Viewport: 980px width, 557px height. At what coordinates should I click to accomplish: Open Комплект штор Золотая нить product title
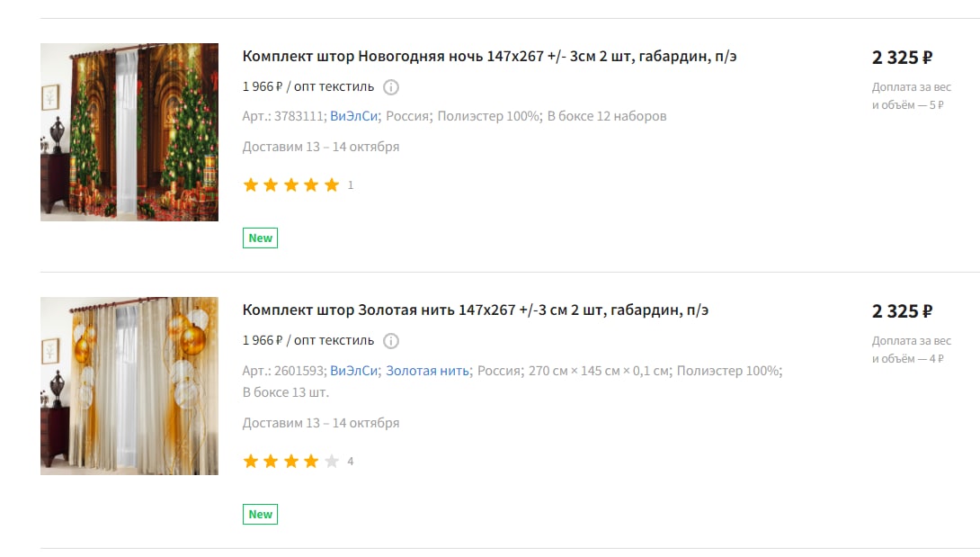click(476, 310)
